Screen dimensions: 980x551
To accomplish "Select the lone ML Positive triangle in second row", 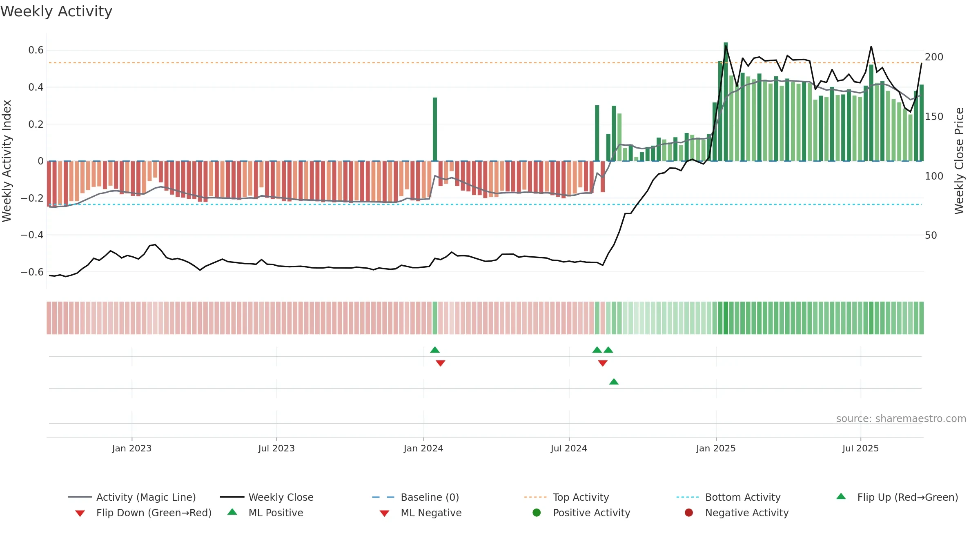I will (614, 382).
